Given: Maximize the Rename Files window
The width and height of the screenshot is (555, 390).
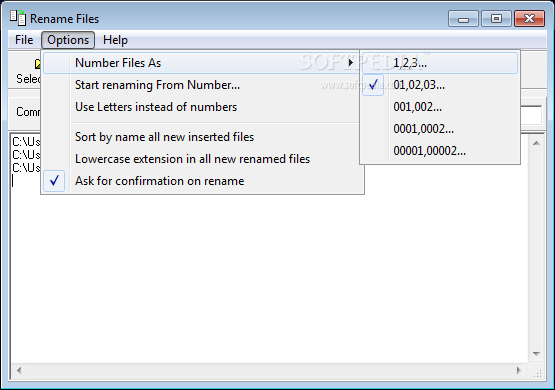Looking at the screenshot, I should pyautogui.click(x=496, y=19).
